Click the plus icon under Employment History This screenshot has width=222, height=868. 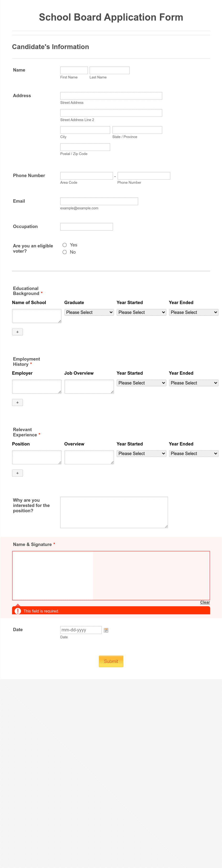(17, 402)
